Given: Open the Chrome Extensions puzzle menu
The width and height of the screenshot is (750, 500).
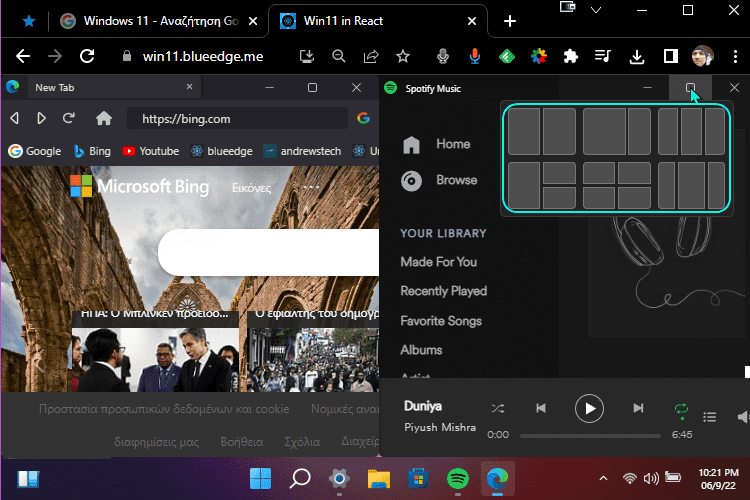Looking at the screenshot, I should click(x=571, y=56).
